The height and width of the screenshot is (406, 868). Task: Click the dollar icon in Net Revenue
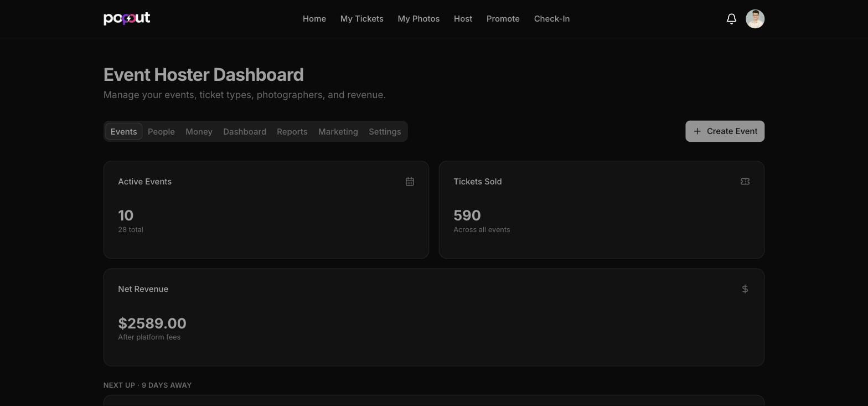click(x=745, y=289)
